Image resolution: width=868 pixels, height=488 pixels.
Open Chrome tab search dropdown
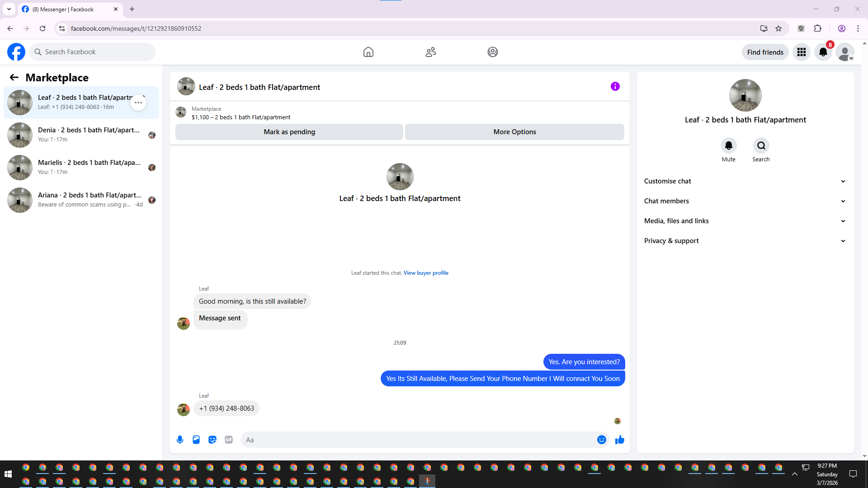pyautogui.click(x=9, y=9)
